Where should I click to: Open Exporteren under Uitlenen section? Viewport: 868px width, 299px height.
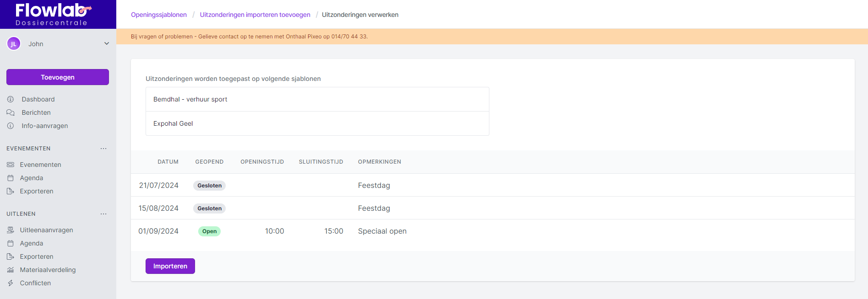pos(37,256)
